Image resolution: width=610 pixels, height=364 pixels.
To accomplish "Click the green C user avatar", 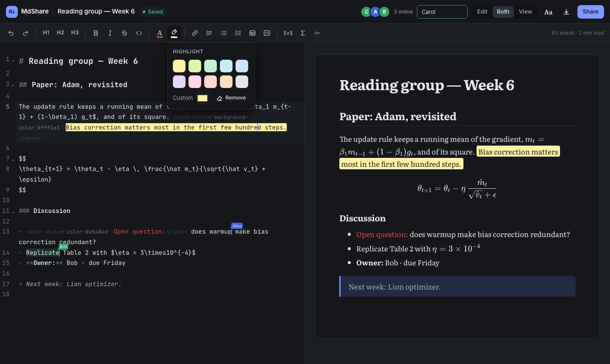I will pos(366,12).
